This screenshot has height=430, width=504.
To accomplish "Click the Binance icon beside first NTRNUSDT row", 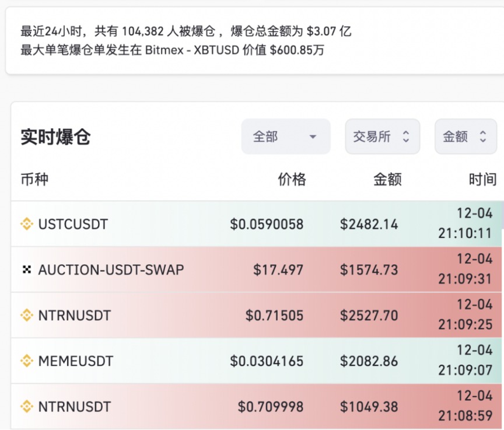I will point(26,316).
